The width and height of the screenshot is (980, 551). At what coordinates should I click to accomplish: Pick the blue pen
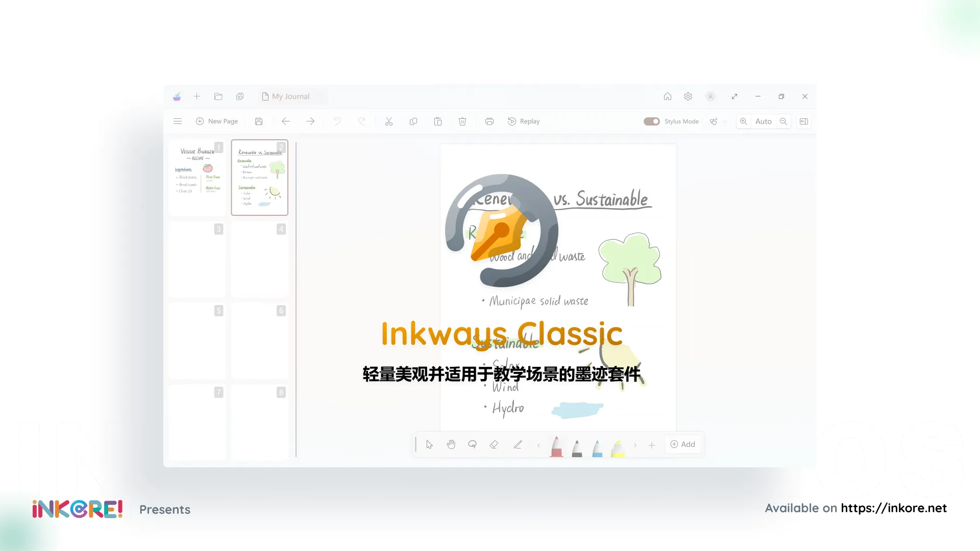coord(597,448)
